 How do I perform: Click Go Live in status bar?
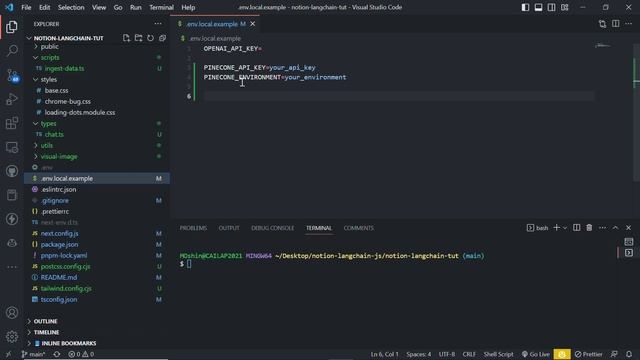536,354
